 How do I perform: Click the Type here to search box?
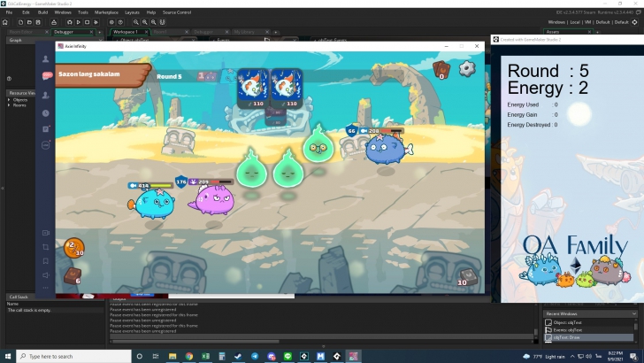74,356
